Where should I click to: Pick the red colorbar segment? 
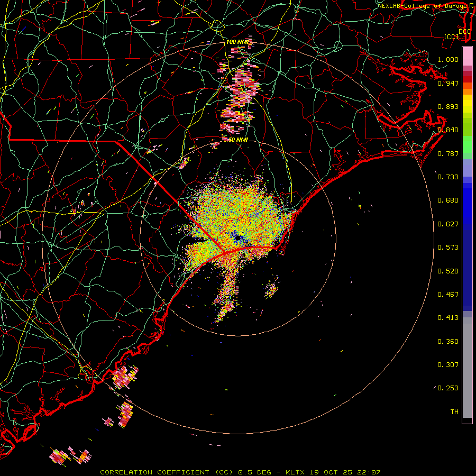467,79
